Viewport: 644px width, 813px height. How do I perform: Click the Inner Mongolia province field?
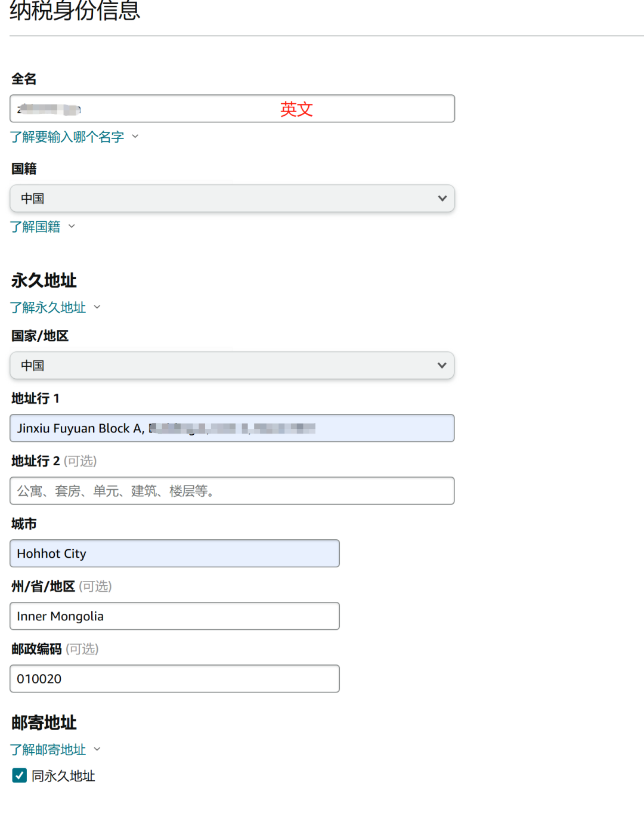coord(174,616)
